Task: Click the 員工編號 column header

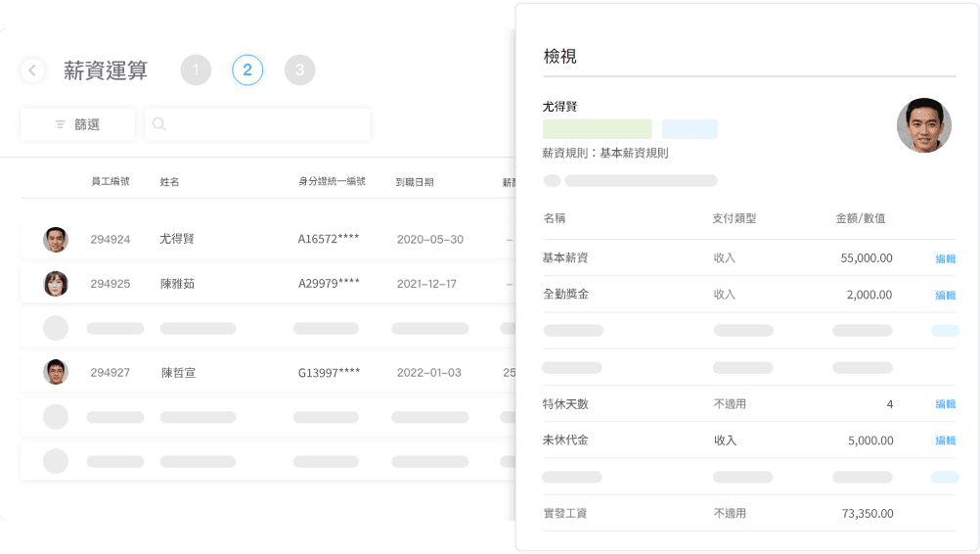Action: [x=110, y=181]
